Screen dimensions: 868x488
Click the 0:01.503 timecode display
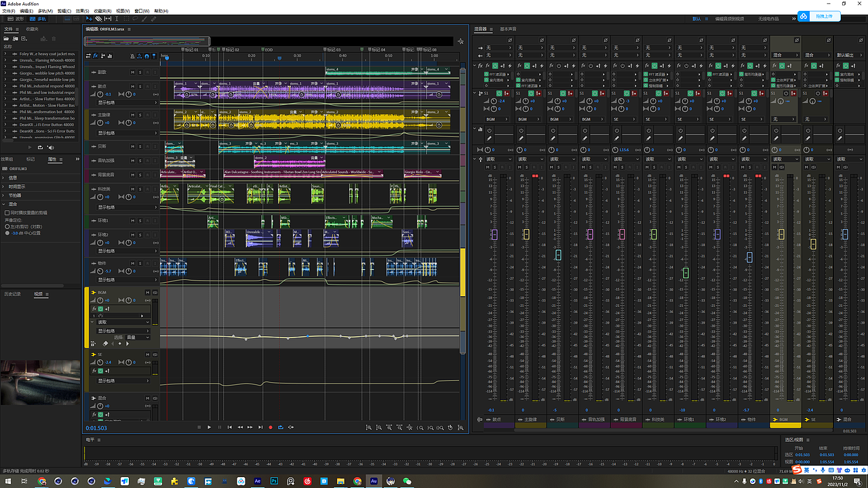[x=96, y=428]
